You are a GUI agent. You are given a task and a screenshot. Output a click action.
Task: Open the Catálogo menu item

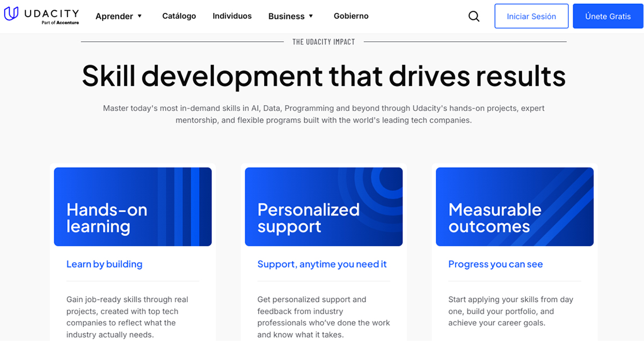(179, 16)
